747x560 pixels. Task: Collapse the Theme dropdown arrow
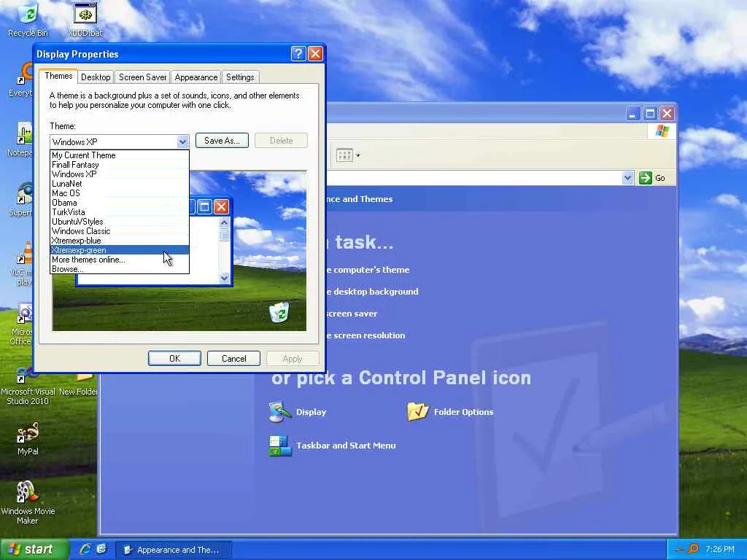tap(182, 142)
